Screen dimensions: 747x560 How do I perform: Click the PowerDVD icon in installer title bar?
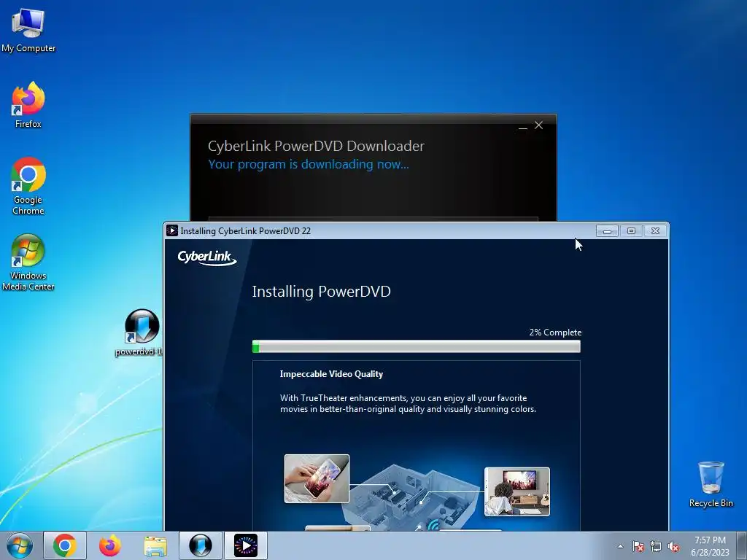pos(172,231)
